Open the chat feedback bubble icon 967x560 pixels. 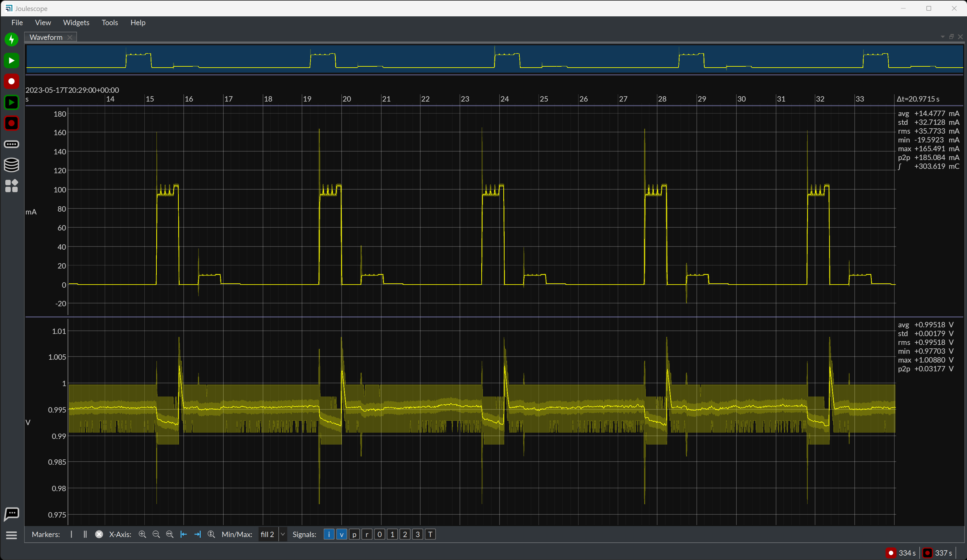click(x=12, y=514)
